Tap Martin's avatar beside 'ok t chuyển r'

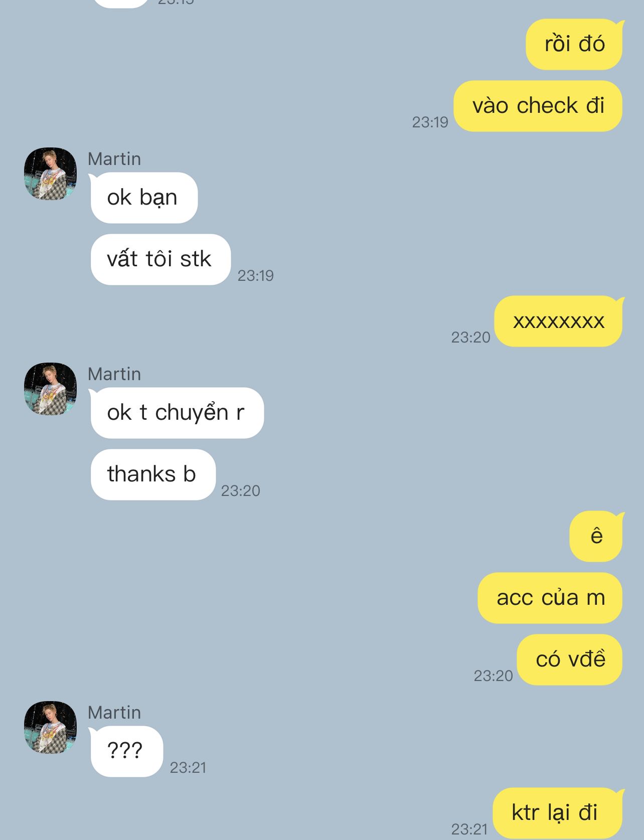[50, 389]
